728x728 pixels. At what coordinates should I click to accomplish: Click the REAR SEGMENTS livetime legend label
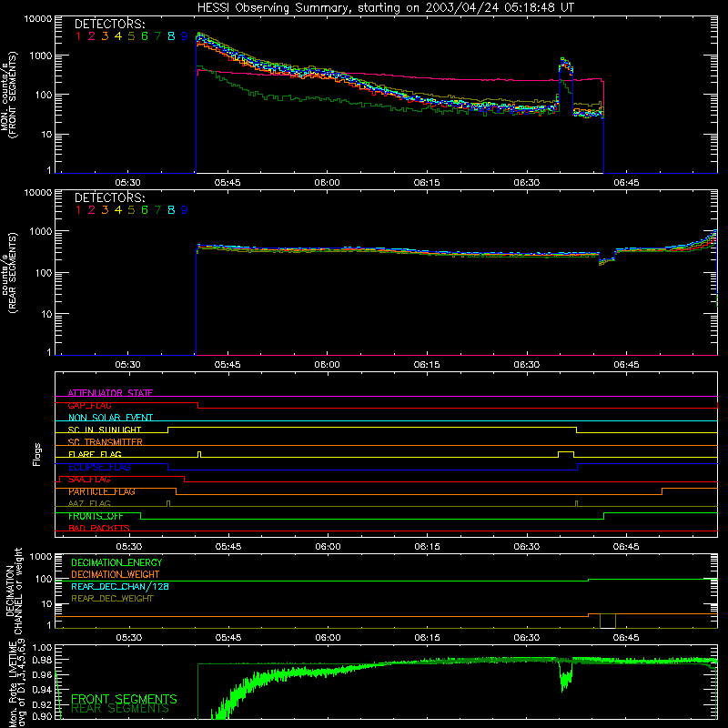[x=120, y=709]
